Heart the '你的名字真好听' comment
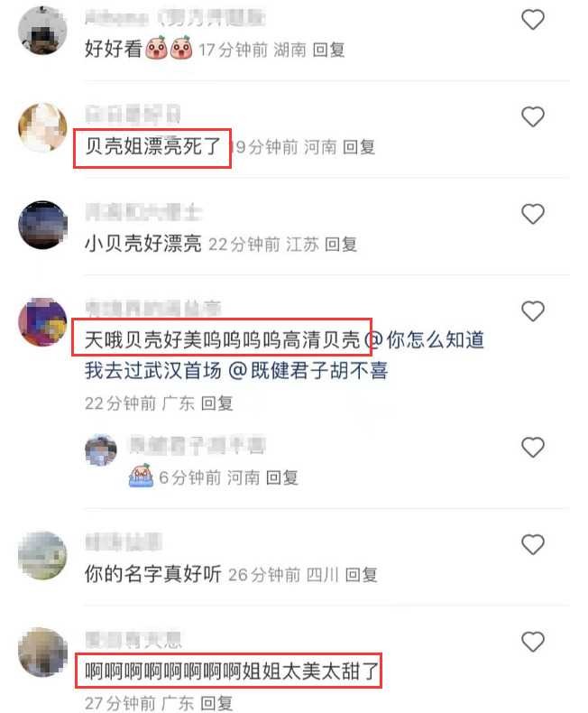588x713 pixels. point(533,544)
